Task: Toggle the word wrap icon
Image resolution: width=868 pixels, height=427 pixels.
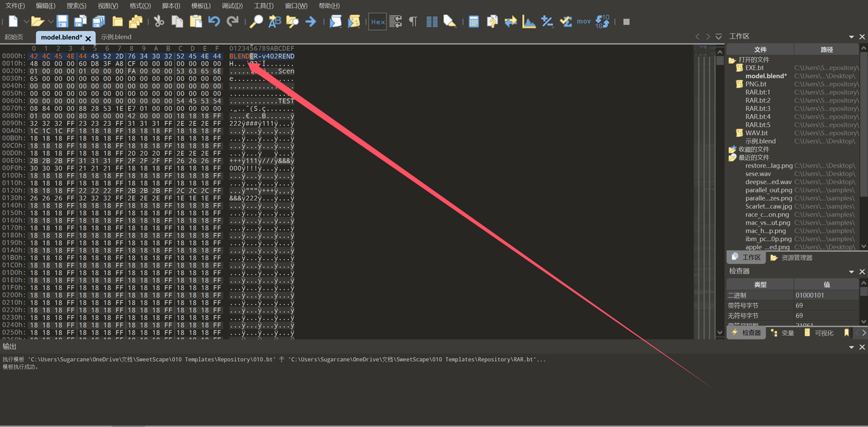Action: [396, 22]
